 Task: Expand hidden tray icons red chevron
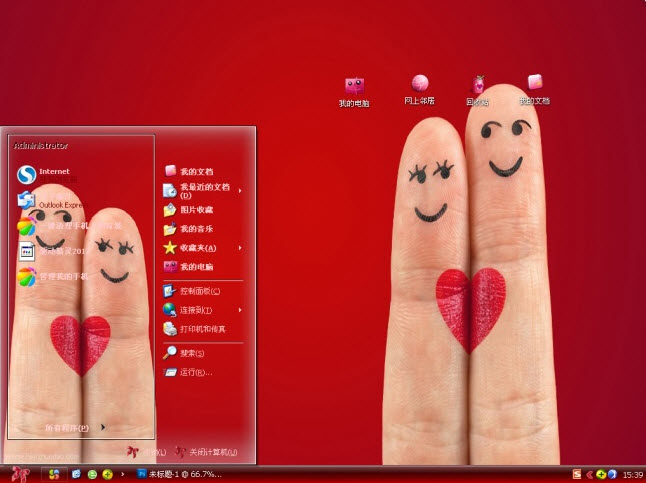click(590, 474)
